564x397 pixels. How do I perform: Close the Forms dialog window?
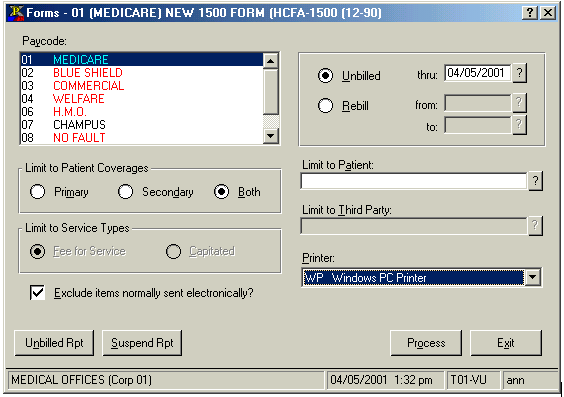tap(548, 13)
